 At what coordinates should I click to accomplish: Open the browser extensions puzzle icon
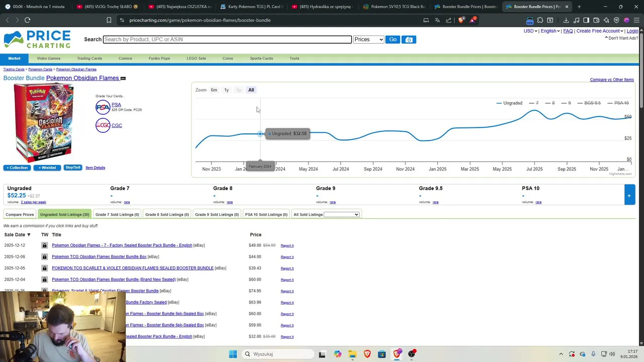click(x=540, y=20)
